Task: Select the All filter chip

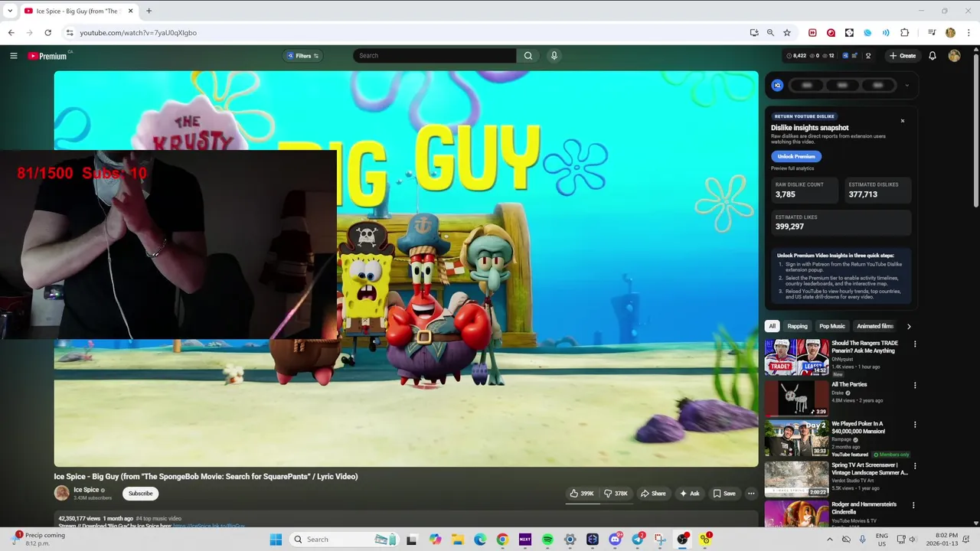Action: click(x=772, y=326)
